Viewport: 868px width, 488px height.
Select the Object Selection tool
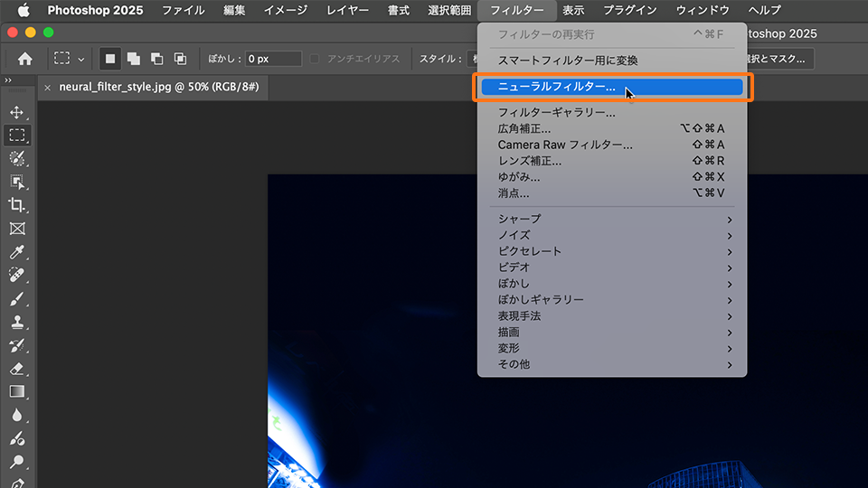click(16, 182)
